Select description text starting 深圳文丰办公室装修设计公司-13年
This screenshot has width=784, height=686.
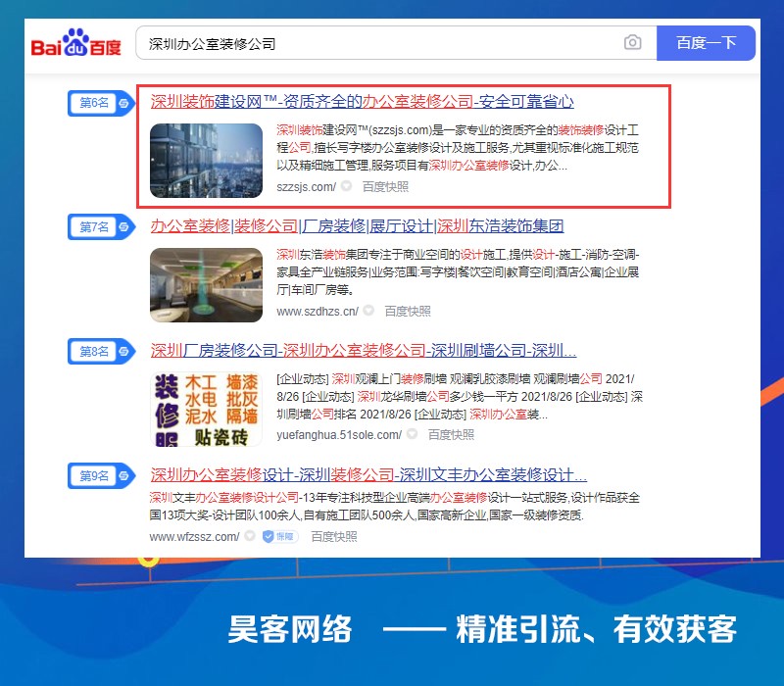[395, 507]
